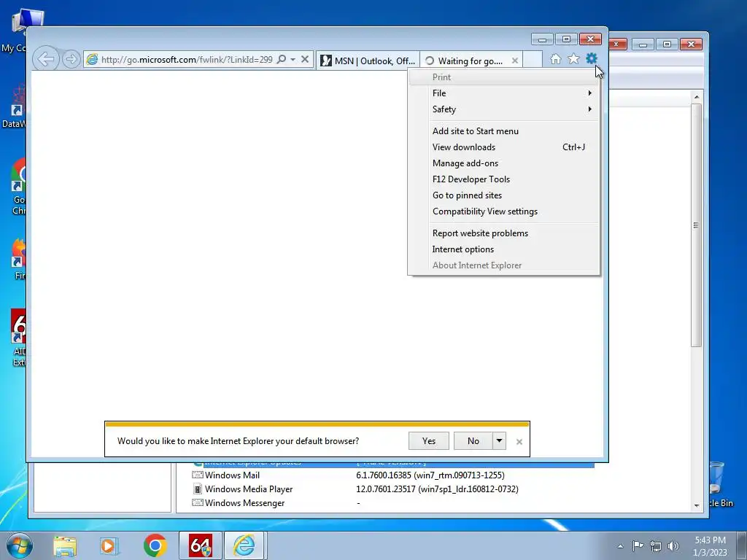Dismiss the default browser notification bar
The image size is (747, 560).
[x=519, y=442]
